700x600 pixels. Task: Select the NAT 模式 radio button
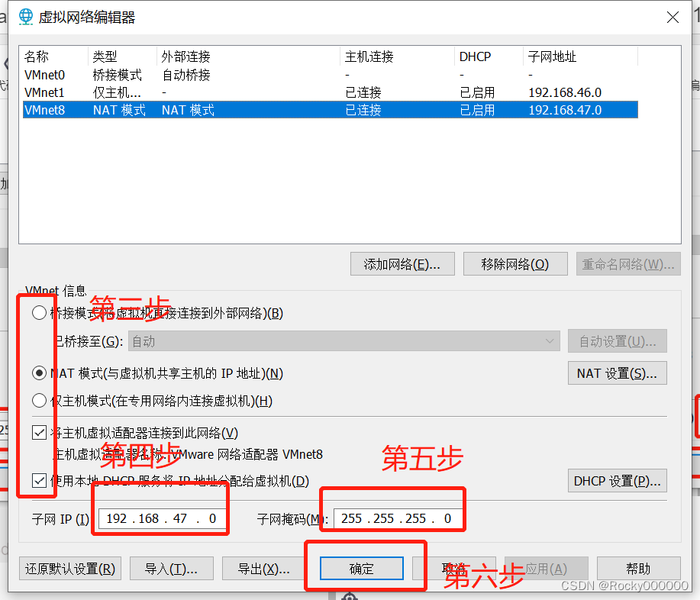pos(39,373)
